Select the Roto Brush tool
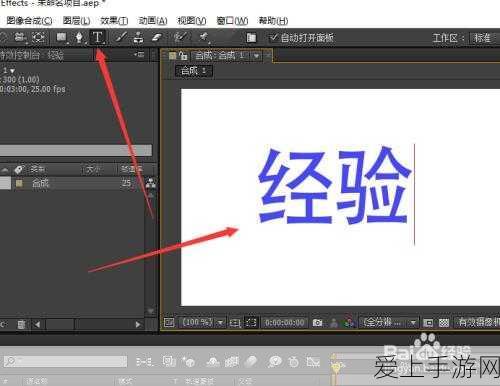This screenshot has width=500, height=386. (x=181, y=37)
